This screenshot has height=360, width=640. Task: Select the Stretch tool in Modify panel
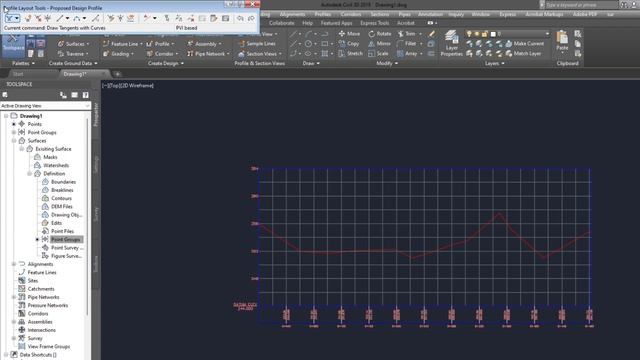point(351,53)
